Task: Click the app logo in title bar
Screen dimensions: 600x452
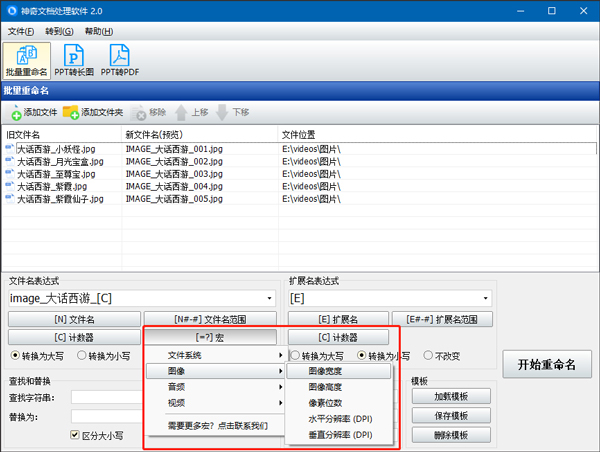Action: point(12,11)
